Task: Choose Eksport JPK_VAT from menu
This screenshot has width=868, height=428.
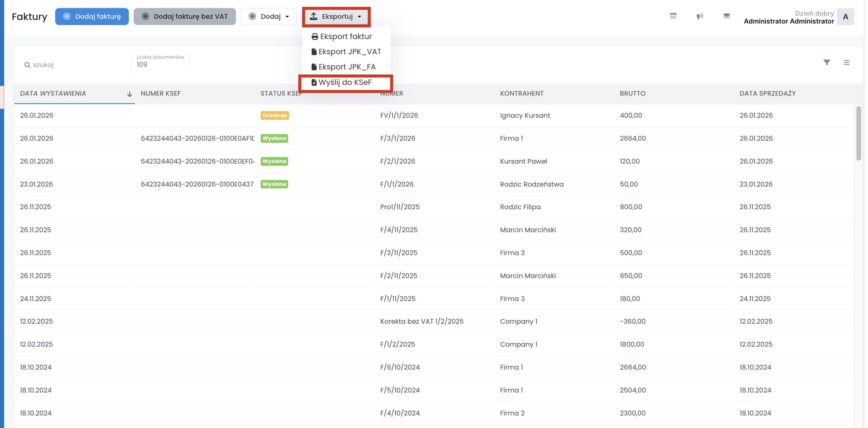Action: click(349, 52)
